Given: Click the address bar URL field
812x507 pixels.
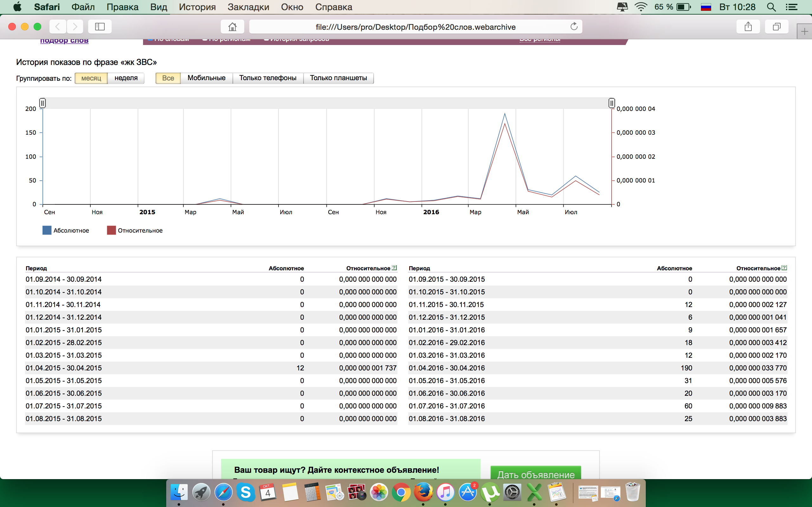Looking at the screenshot, I should click(x=415, y=27).
